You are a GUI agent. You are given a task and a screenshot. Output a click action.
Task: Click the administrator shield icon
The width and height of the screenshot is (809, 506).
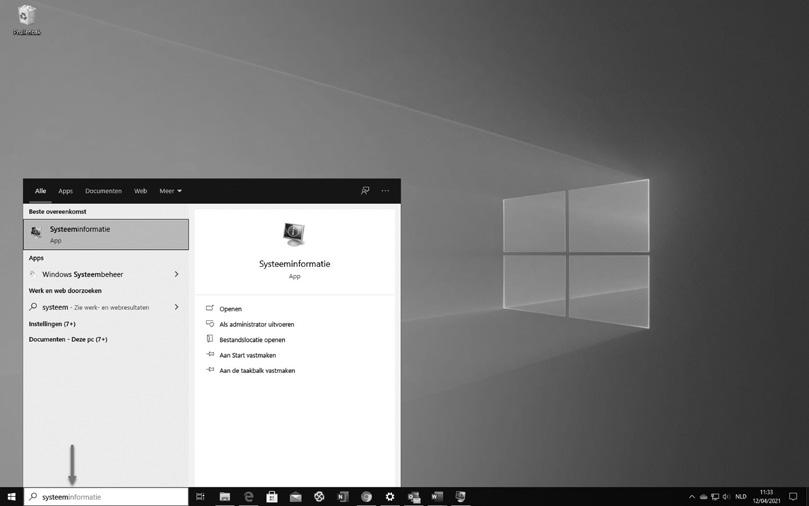[x=210, y=324]
